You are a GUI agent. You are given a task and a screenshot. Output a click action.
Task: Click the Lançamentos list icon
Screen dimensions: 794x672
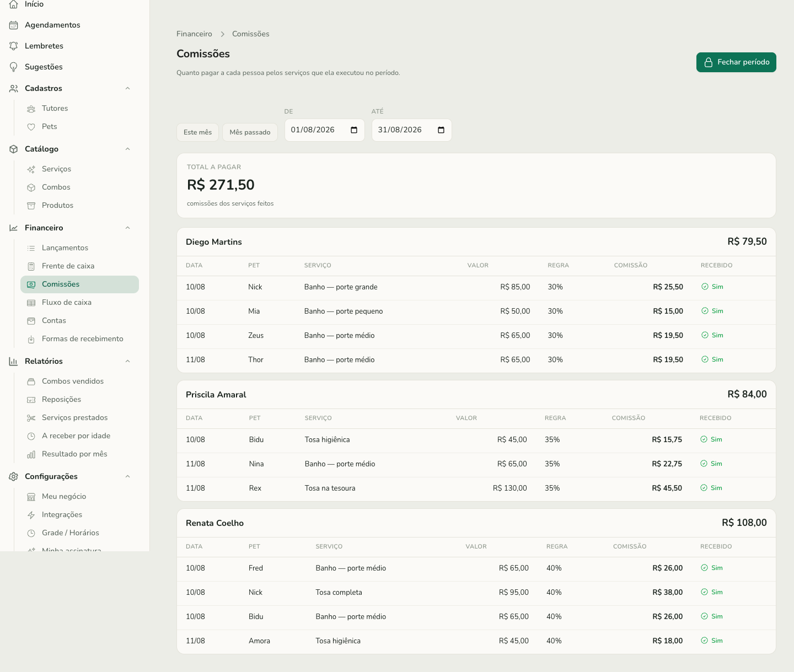click(31, 248)
